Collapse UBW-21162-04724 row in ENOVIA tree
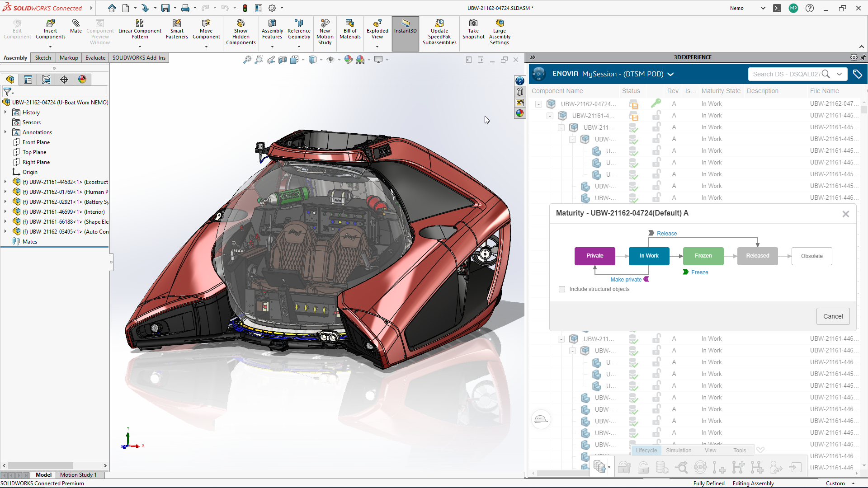Viewport: 868px width, 488px height. (x=538, y=104)
